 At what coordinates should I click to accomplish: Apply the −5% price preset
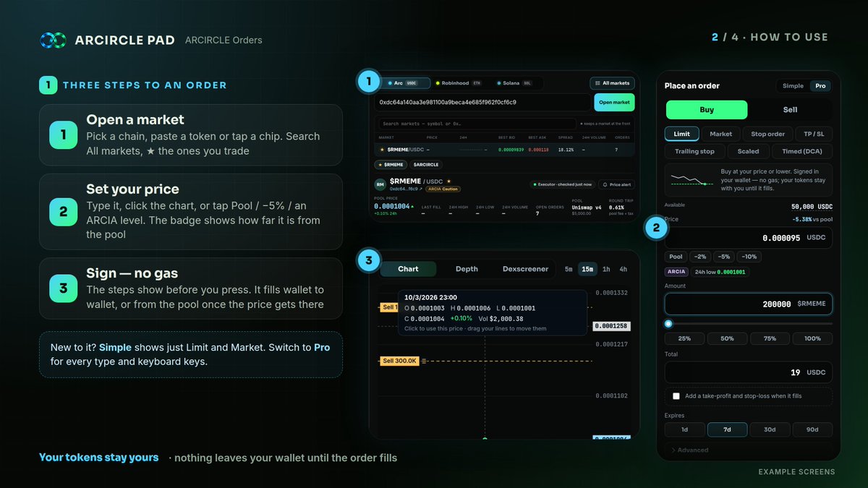(723, 257)
